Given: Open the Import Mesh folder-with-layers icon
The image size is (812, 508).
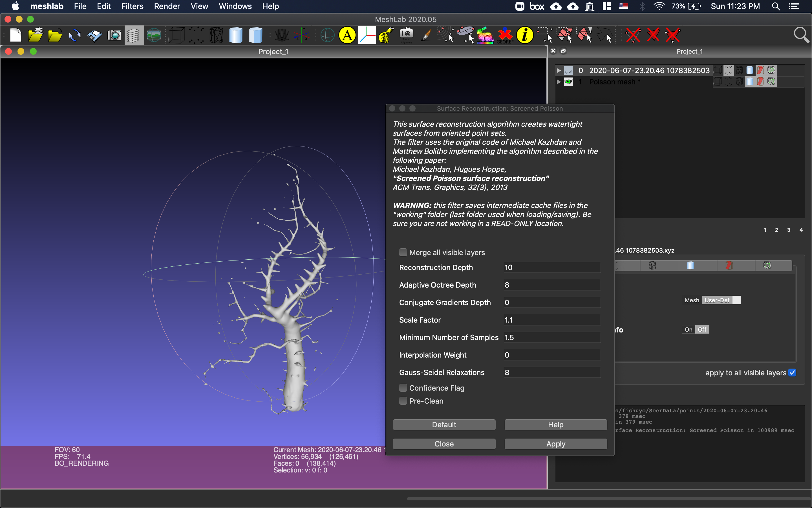Looking at the screenshot, I should click(35, 35).
